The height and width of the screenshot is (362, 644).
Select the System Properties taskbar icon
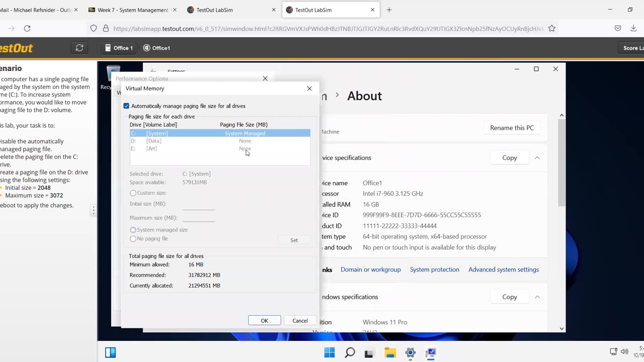point(431,352)
